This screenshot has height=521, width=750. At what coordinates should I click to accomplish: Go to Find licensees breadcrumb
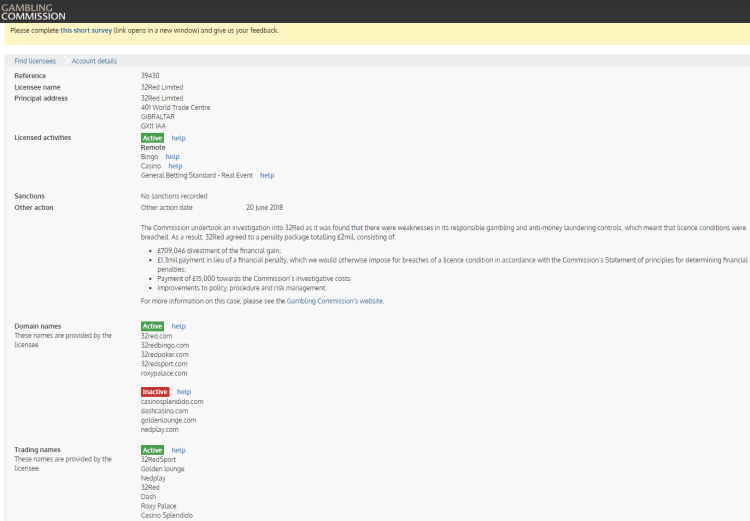point(35,61)
